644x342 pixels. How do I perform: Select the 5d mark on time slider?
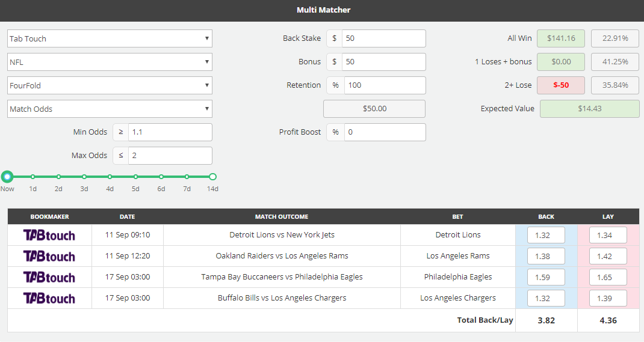tap(135, 177)
